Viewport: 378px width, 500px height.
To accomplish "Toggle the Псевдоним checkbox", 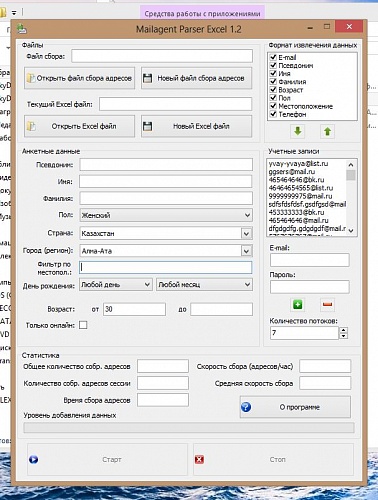I will [273, 65].
